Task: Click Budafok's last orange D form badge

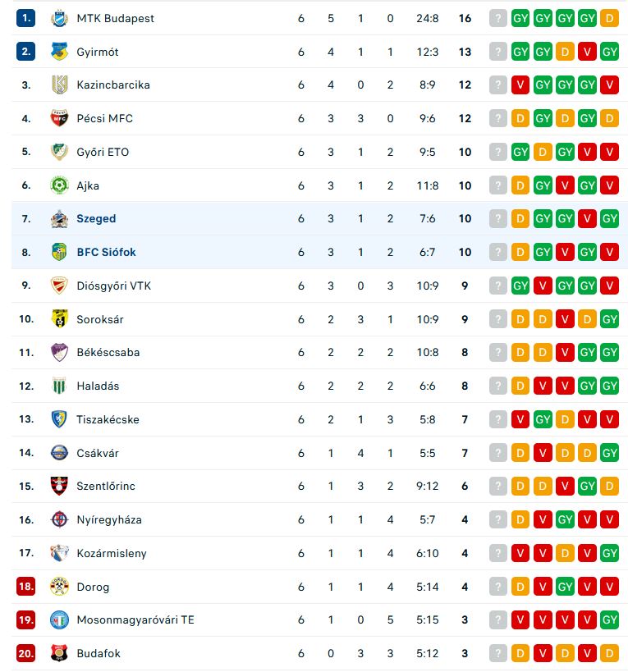Action: click(x=610, y=653)
